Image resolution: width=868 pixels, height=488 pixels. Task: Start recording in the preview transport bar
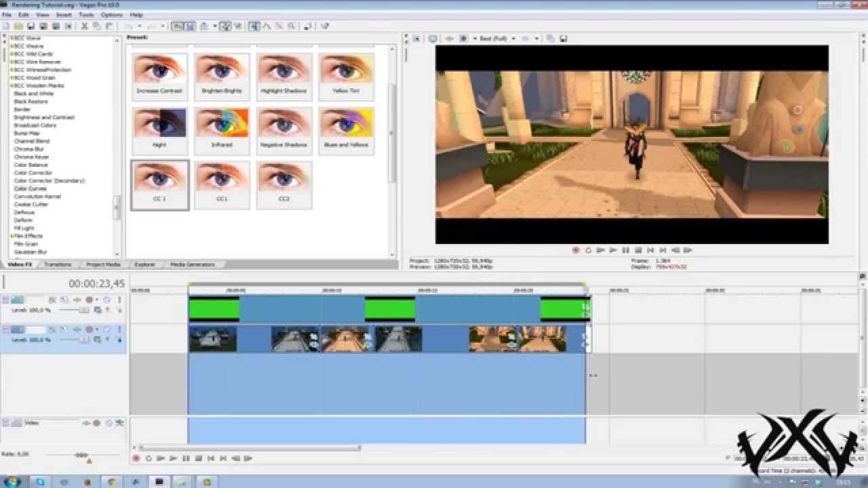click(x=576, y=250)
